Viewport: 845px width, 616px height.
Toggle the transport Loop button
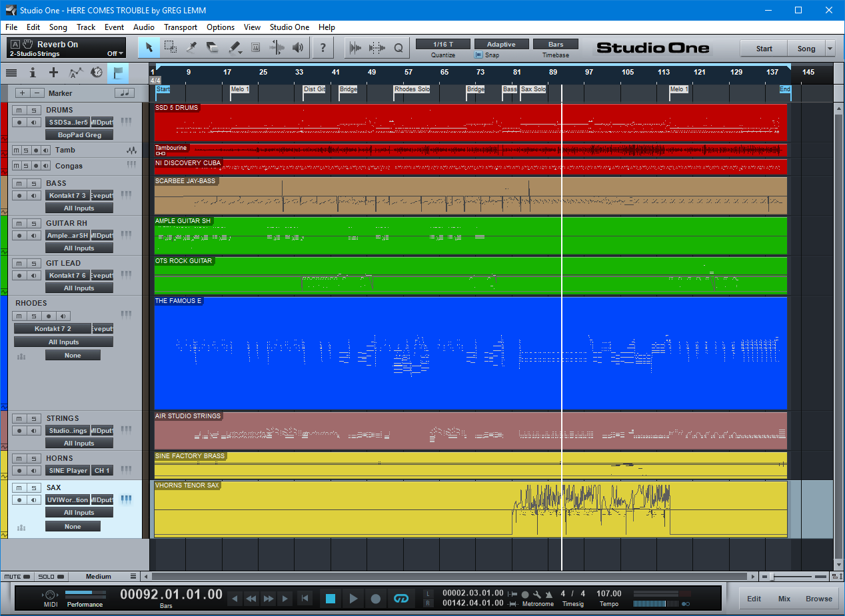click(401, 599)
